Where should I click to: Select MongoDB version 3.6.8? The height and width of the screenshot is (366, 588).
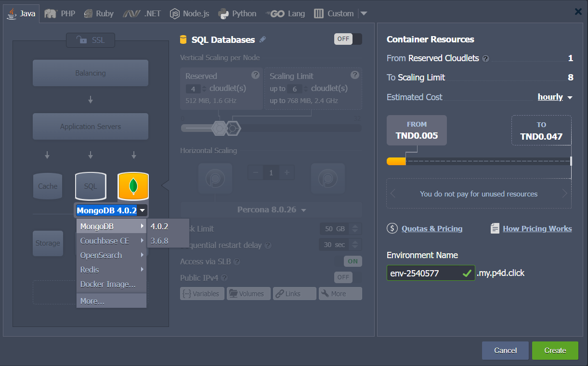[x=168, y=241]
